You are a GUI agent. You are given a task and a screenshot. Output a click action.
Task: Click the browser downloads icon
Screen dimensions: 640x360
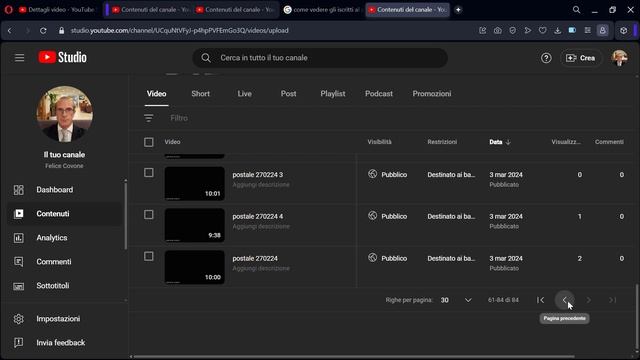click(557, 31)
